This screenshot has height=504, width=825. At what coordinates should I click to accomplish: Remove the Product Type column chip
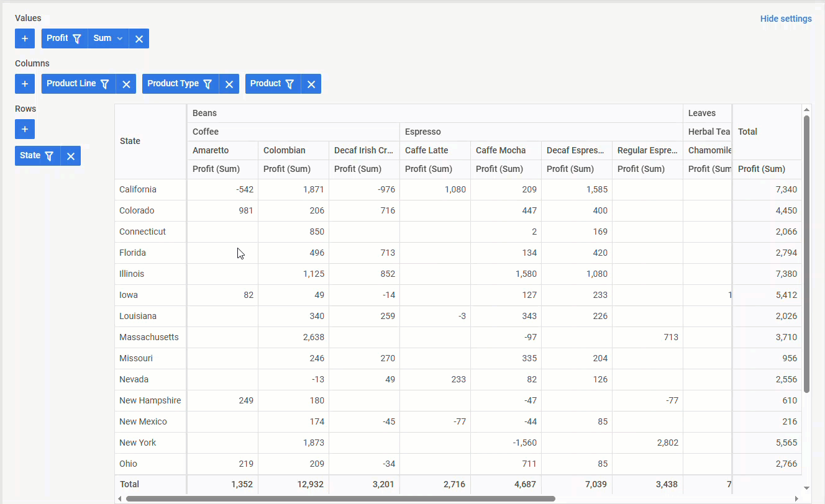pos(229,84)
